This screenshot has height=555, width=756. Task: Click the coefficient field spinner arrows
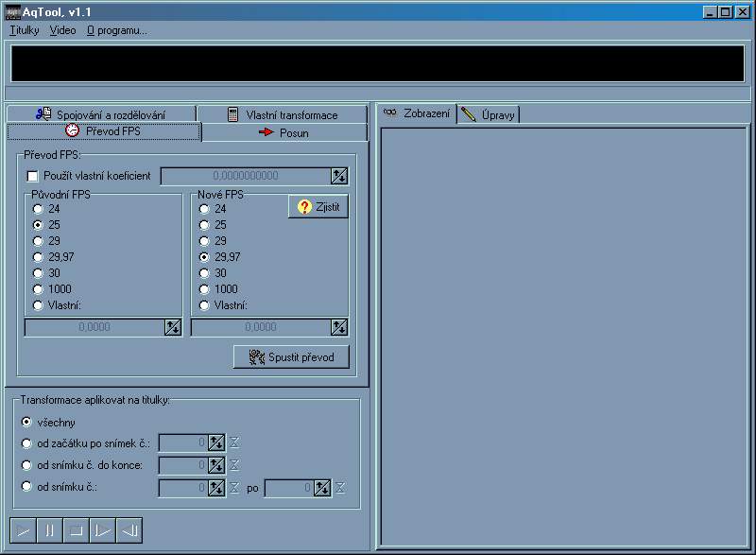coord(340,176)
